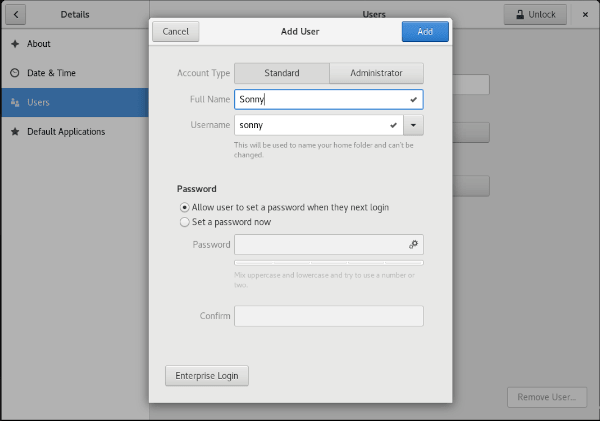The width and height of the screenshot is (600, 421).
Task: Click the Users icon in sidebar
Action: point(15,102)
